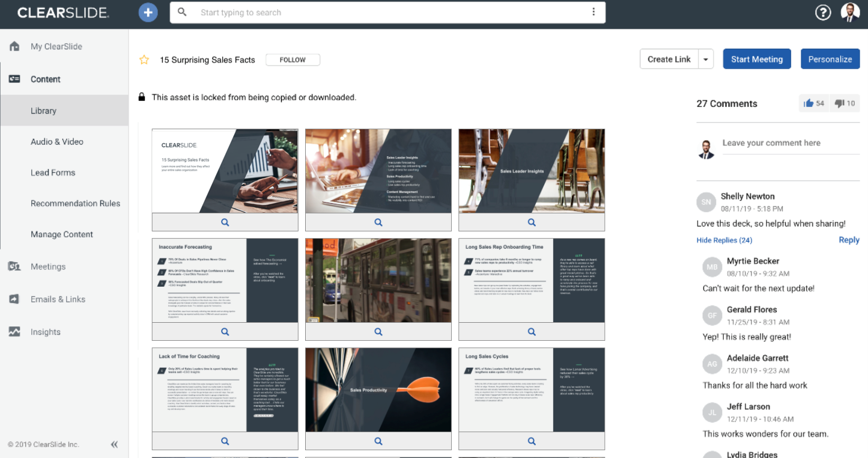The width and height of the screenshot is (868, 458).
Task: Select the Content section icon in sidebar
Action: coord(14,79)
